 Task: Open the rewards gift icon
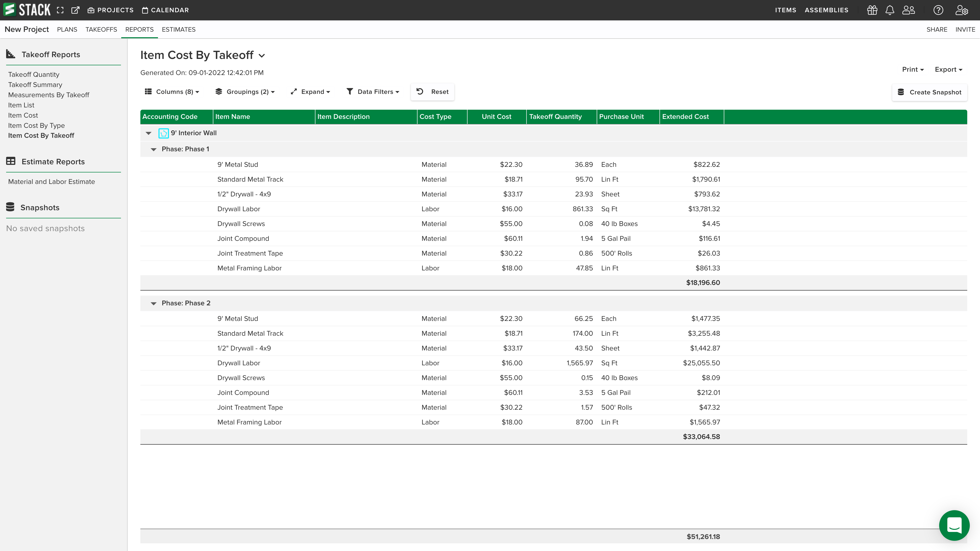tap(872, 10)
